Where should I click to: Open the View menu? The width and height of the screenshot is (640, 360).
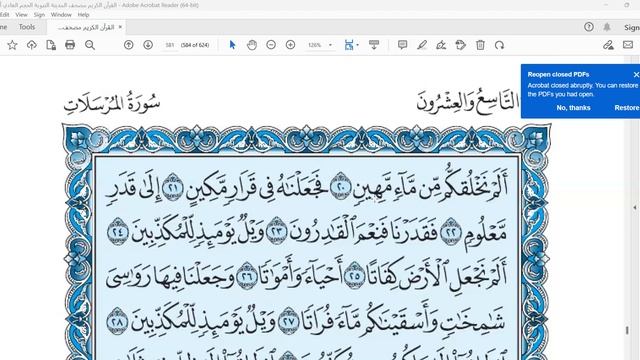coord(21,14)
